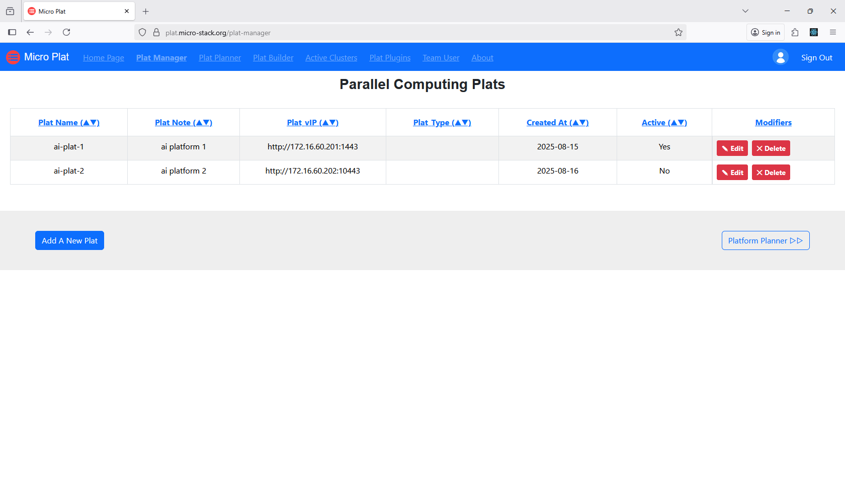The height and width of the screenshot is (504, 845).
Task: Bookmark the page with the star icon
Action: (x=678, y=32)
